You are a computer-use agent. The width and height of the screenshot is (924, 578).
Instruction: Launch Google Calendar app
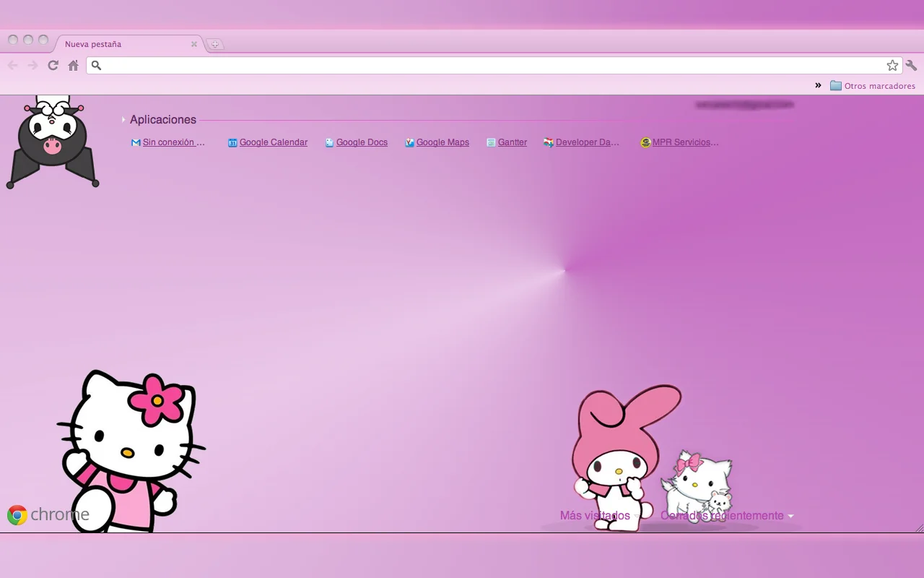coord(268,142)
